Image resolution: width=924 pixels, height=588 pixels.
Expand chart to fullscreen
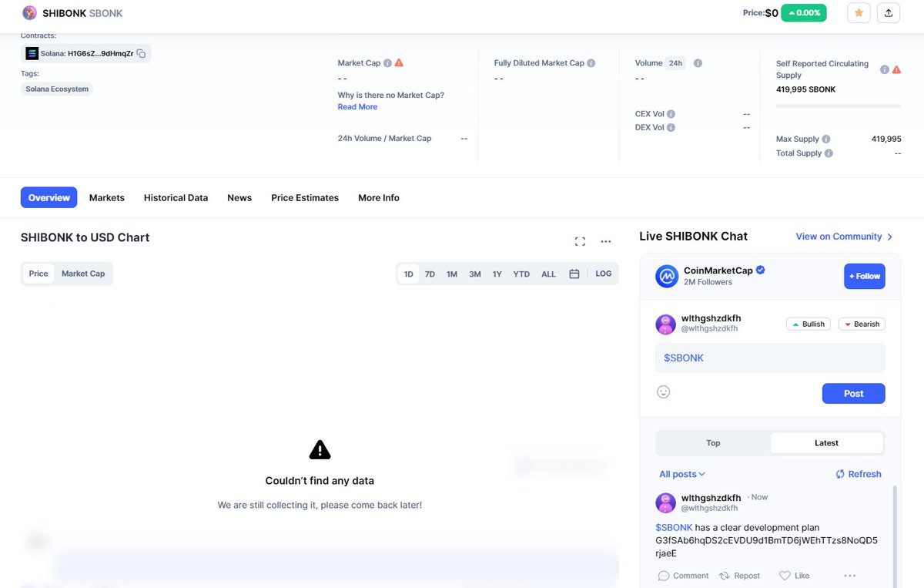coord(581,241)
